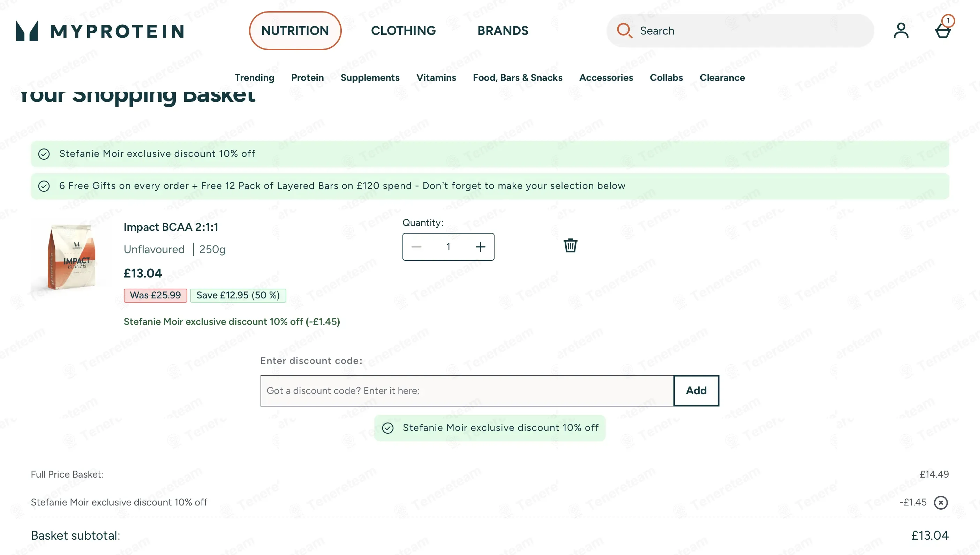980x555 pixels.
Task: Increase quantity with the plus button
Action: pyautogui.click(x=481, y=246)
